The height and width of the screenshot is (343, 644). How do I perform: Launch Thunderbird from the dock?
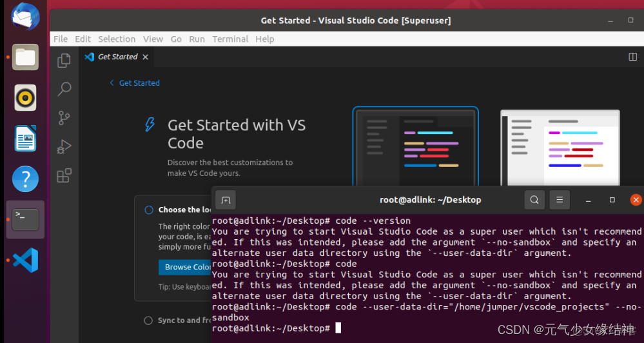click(26, 16)
